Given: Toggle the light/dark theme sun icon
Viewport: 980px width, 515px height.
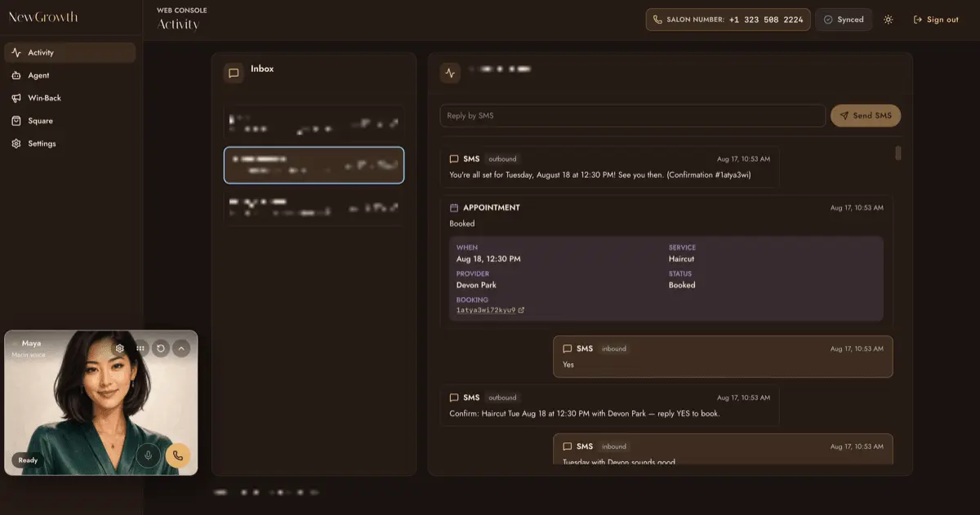Looking at the screenshot, I should (x=889, y=20).
